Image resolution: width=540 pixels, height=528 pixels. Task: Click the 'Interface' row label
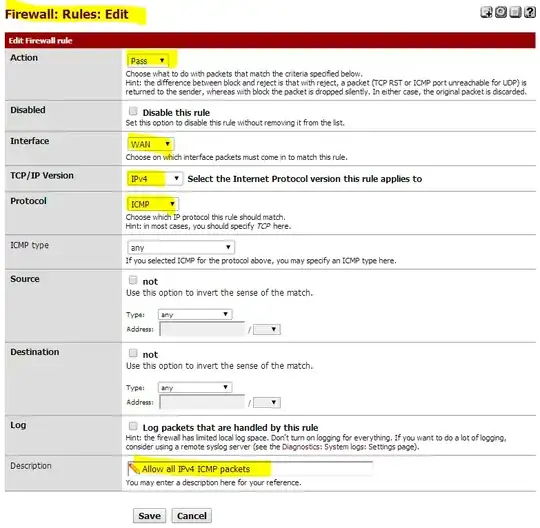point(30,141)
